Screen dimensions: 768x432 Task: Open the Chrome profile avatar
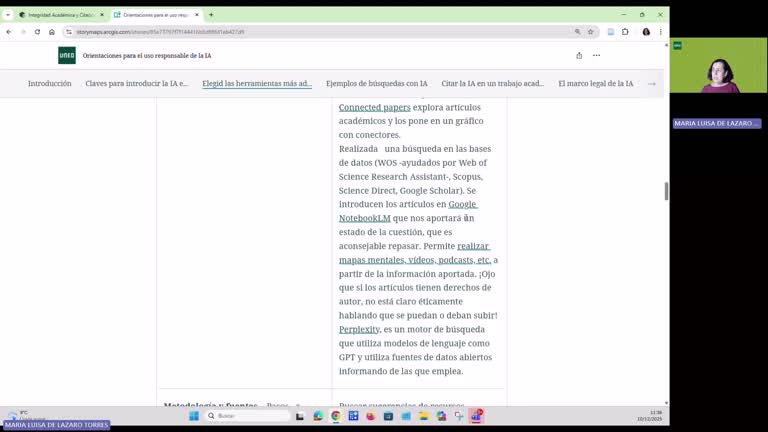646,32
